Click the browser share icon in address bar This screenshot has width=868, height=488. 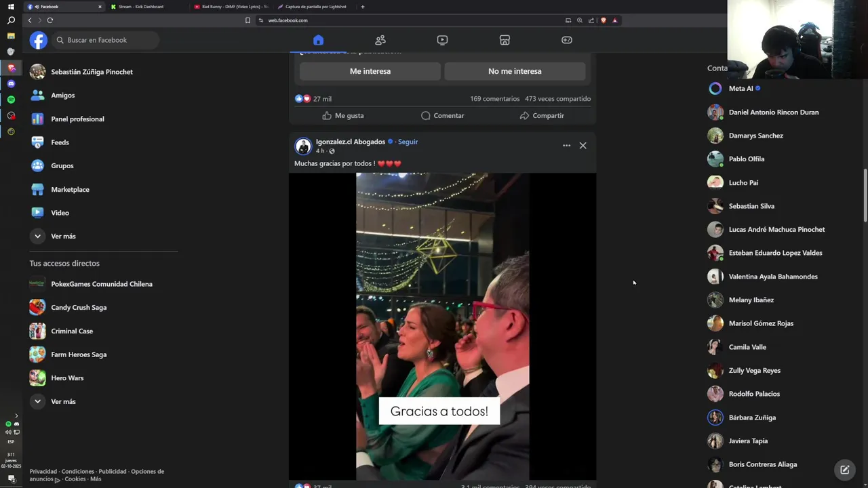(591, 20)
